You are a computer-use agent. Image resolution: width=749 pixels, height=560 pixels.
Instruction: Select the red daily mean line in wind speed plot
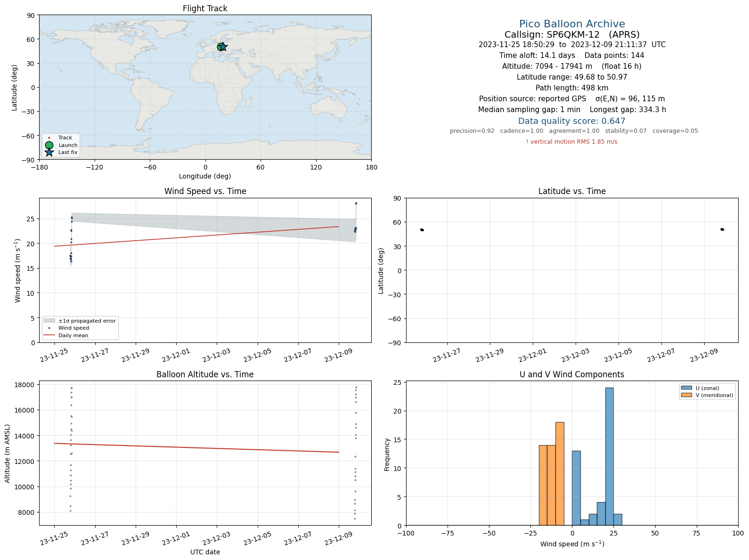196,236
